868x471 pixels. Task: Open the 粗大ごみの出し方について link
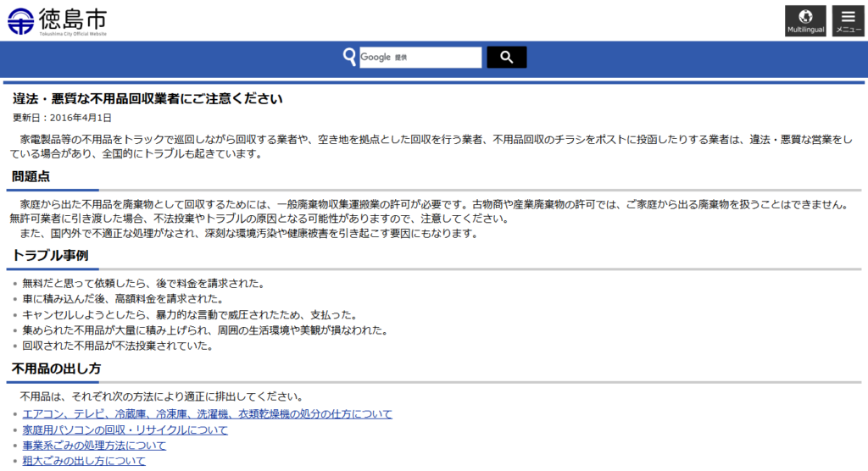click(84, 461)
